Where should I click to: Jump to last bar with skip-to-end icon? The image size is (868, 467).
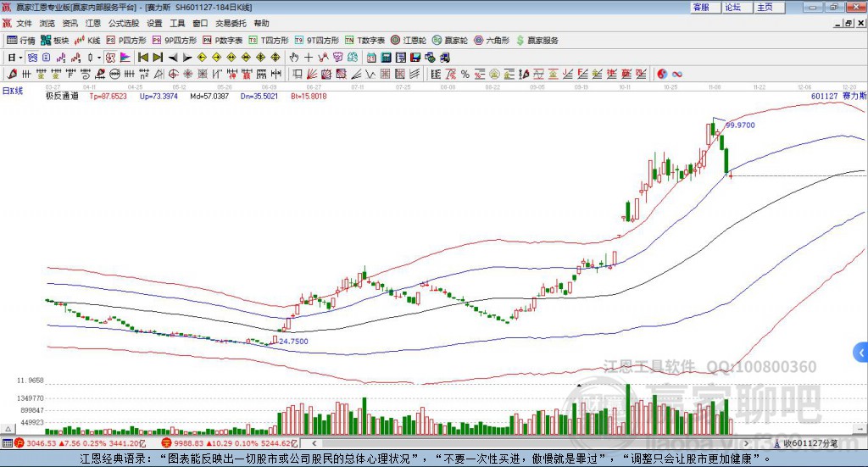(158, 58)
